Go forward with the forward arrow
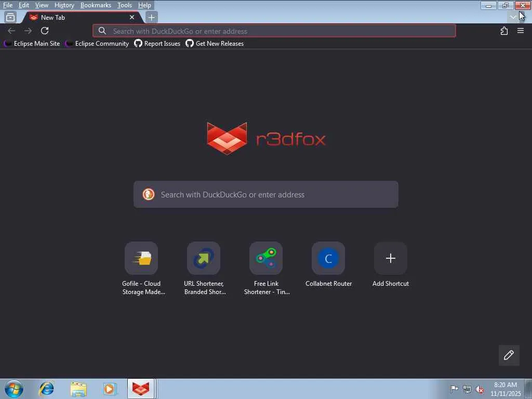532x399 pixels. point(28,31)
